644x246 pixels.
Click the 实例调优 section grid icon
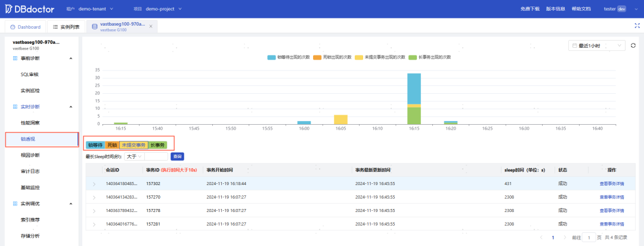[x=15, y=204]
